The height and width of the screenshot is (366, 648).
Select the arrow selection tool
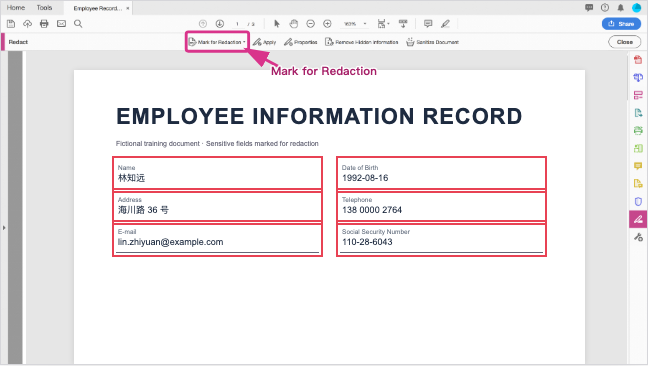click(x=277, y=24)
